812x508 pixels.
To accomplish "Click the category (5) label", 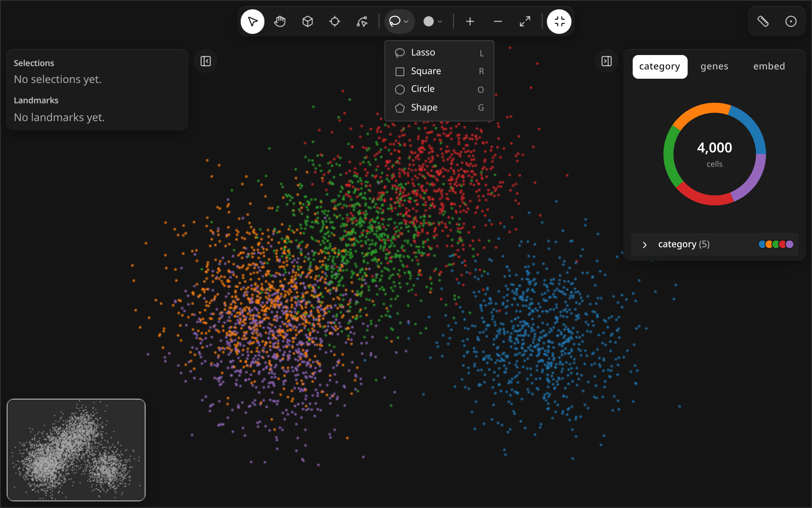I will pyautogui.click(x=684, y=244).
